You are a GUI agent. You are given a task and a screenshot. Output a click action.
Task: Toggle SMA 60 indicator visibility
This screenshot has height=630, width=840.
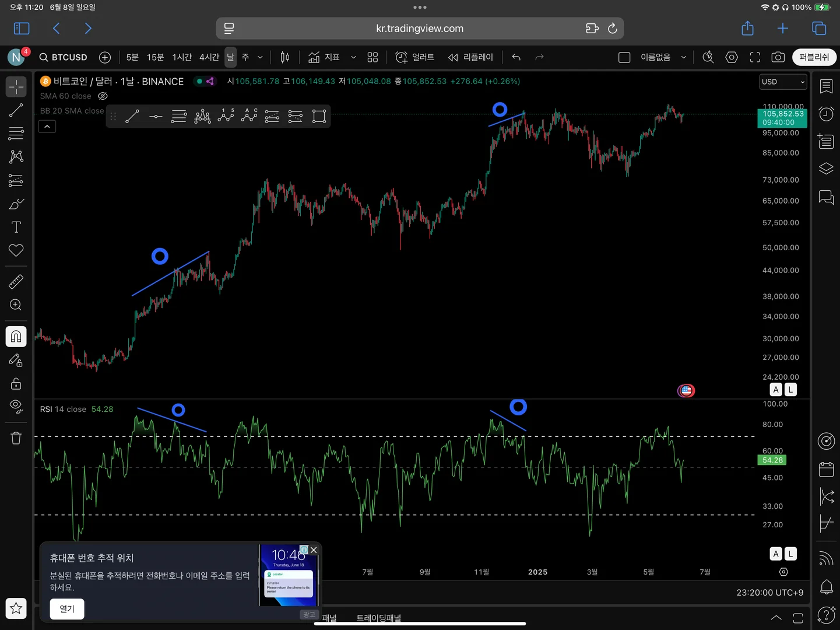(103, 96)
